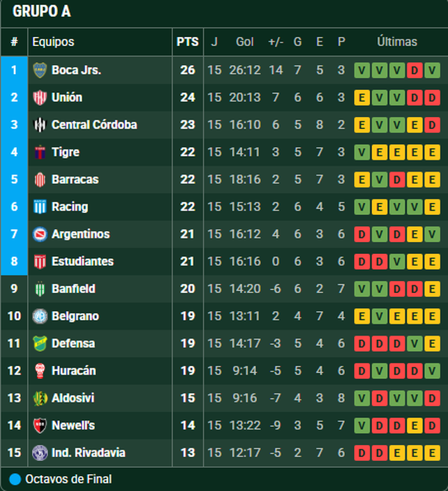Click the Últimas column header
The width and height of the screenshot is (448, 491).
[397, 42]
